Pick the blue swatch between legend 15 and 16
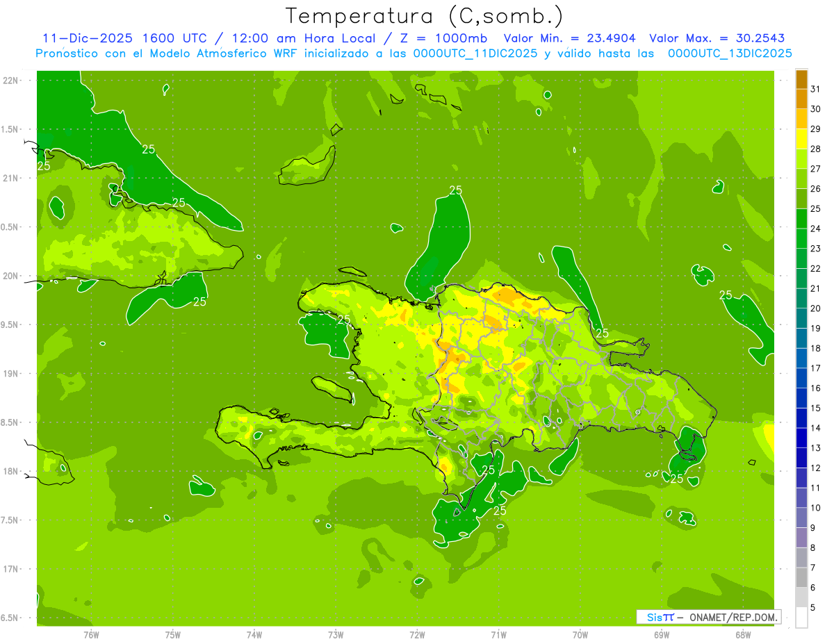Viewport: 834px width, 644px height. click(x=801, y=398)
